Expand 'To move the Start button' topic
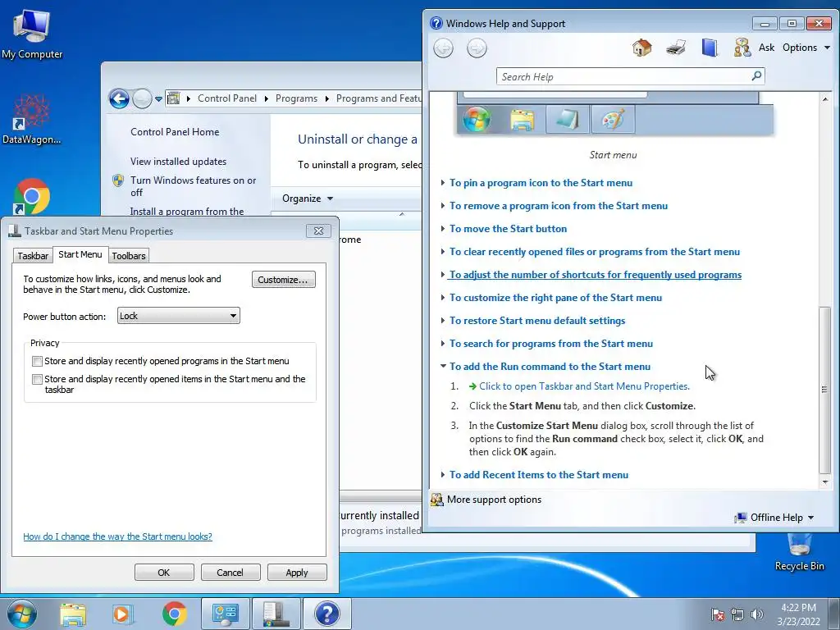 coord(508,229)
